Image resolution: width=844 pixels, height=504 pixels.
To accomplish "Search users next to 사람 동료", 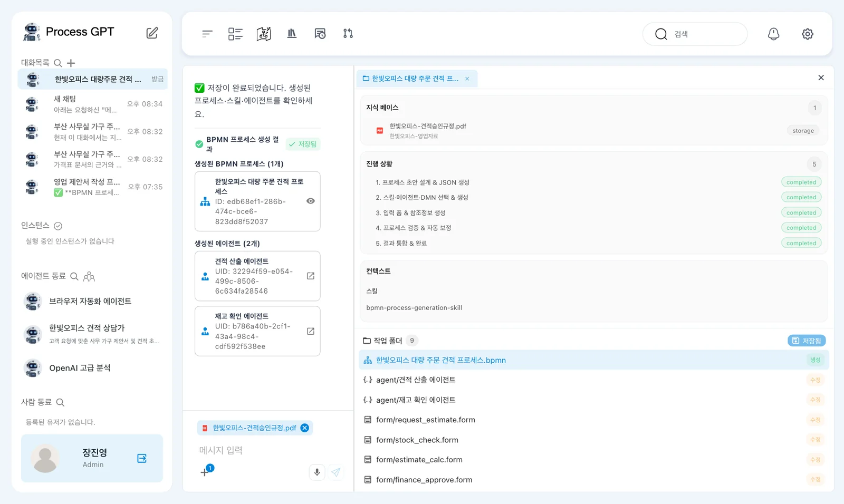I will [60, 402].
